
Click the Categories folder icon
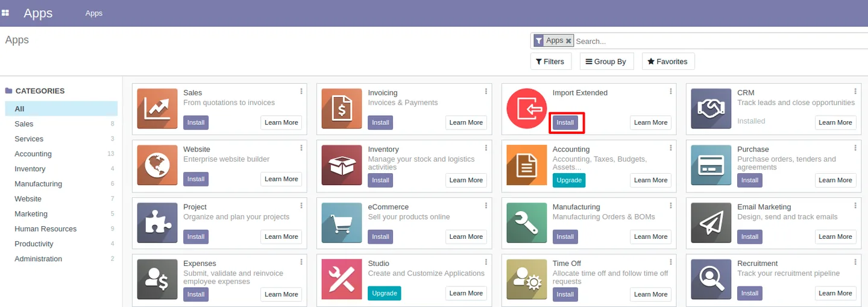8,90
